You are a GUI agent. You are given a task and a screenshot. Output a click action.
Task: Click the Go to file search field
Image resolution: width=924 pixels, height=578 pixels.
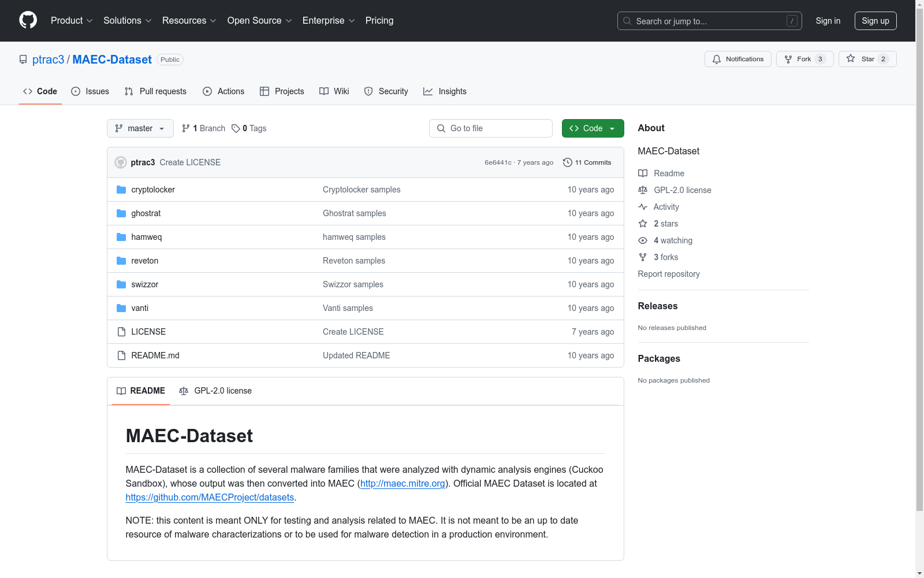tap(491, 128)
